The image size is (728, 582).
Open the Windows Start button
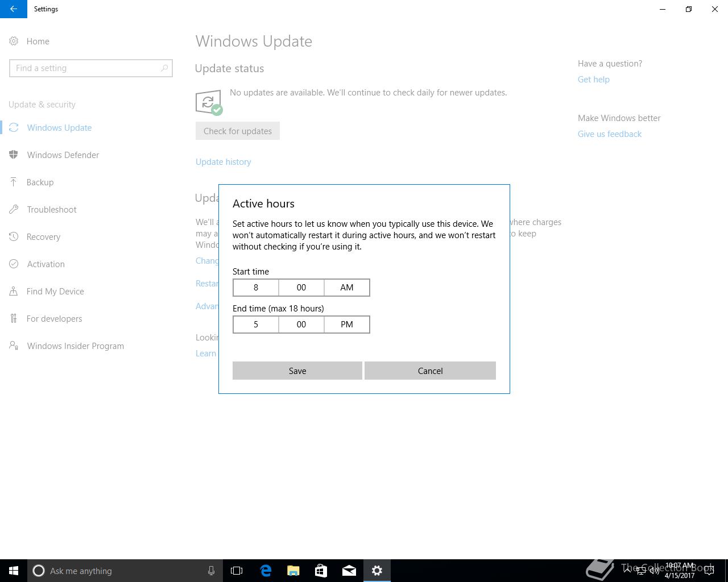14,571
